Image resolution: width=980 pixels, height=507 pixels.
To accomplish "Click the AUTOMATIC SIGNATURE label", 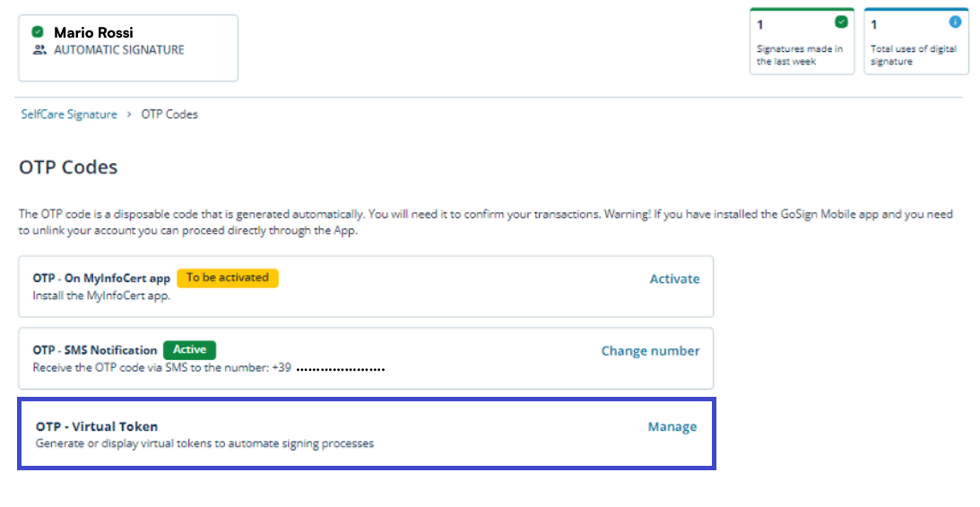I will [x=119, y=50].
